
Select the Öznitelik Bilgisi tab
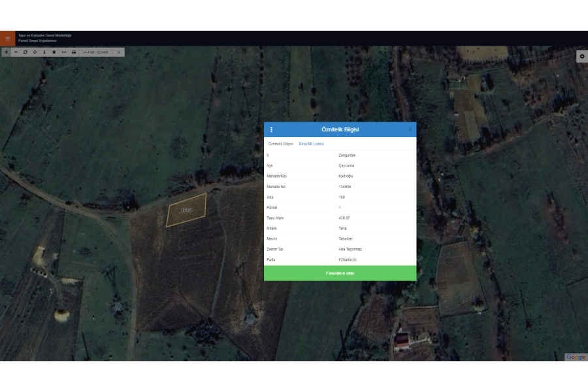coord(281,144)
